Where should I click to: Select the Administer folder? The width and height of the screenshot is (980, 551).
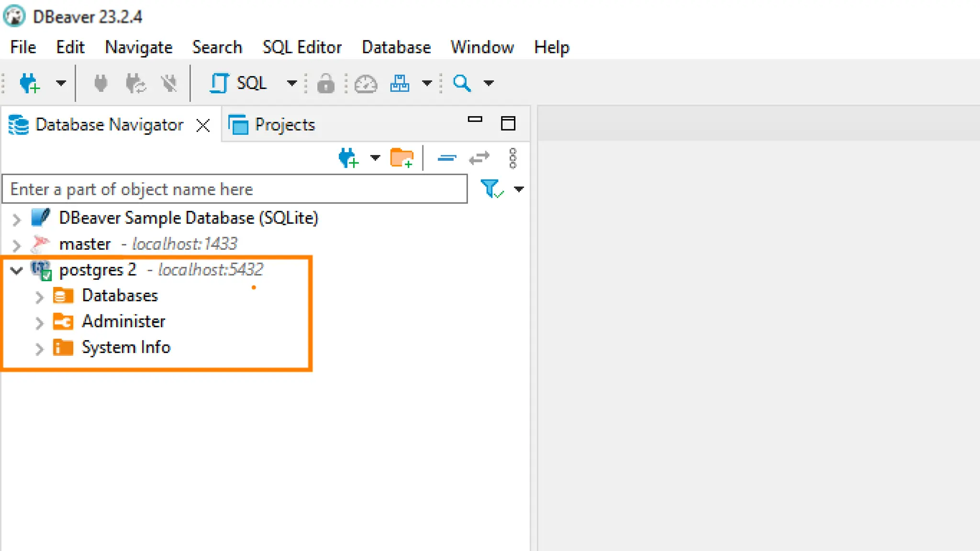click(x=123, y=321)
